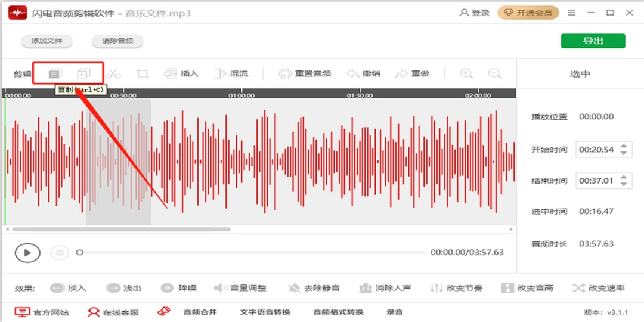Zoom in on the waveform
The height and width of the screenshot is (322, 644).
pos(466,73)
